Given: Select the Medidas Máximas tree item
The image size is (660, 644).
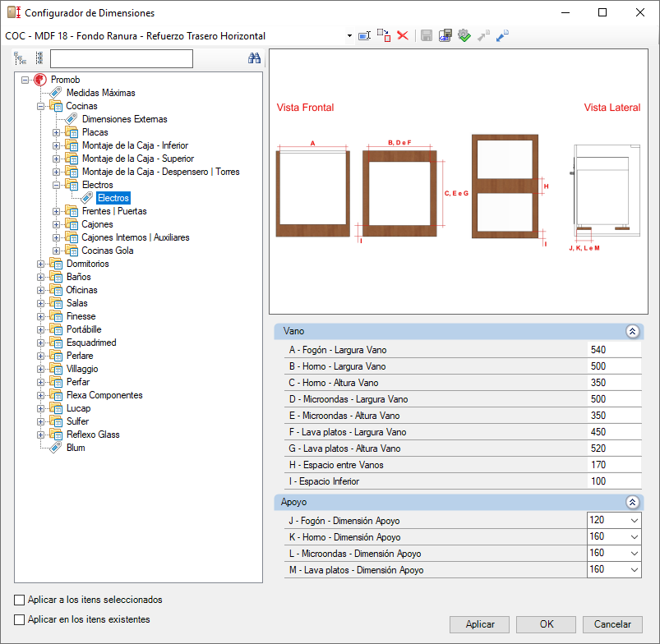Looking at the screenshot, I should tap(100, 93).
